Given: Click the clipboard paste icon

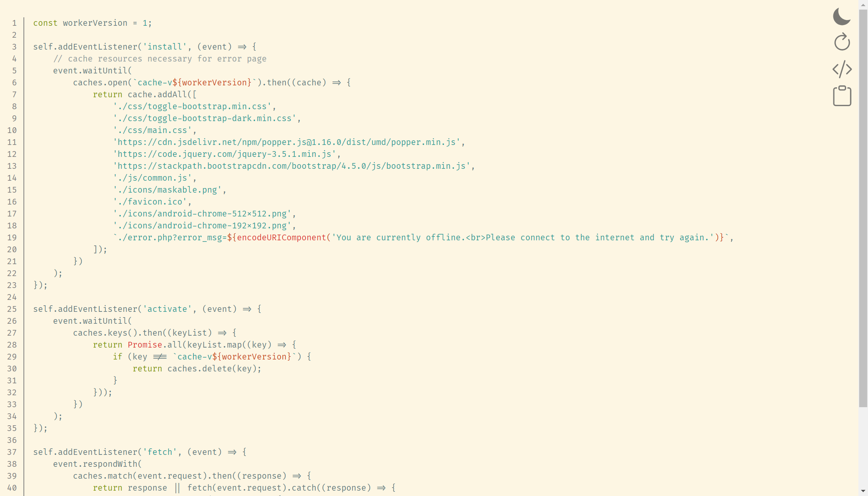Looking at the screenshot, I should (x=842, y=96).
